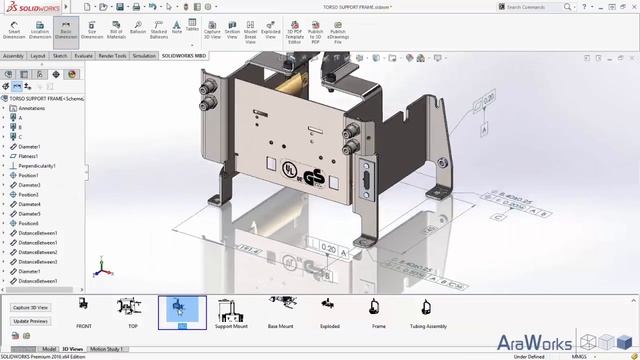Insert a Bill of Materials
Image resolution: width=640 pixels, height=360 pixels.
pos(116,30)
